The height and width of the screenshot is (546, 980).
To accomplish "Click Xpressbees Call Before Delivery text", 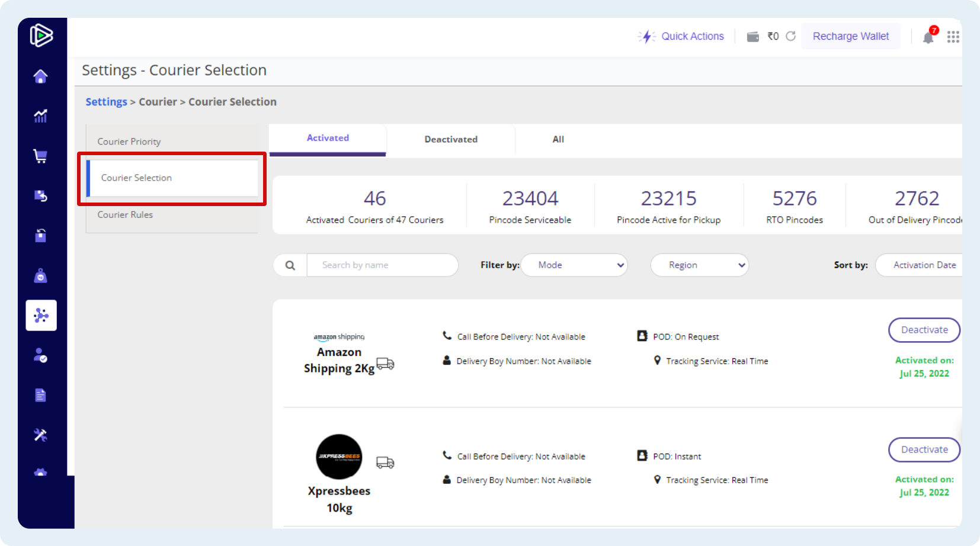I will [521, 457].
